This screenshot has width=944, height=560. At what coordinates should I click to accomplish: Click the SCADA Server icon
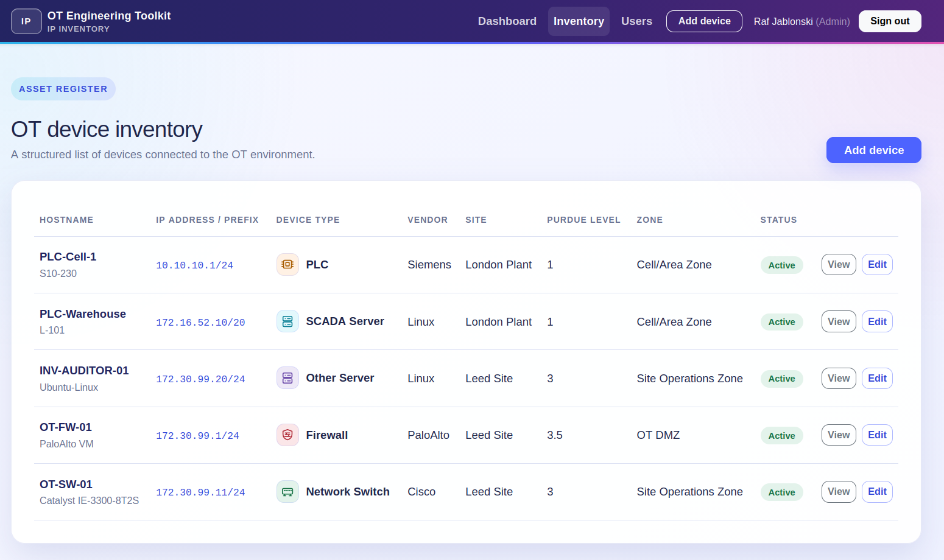point(287,321)
